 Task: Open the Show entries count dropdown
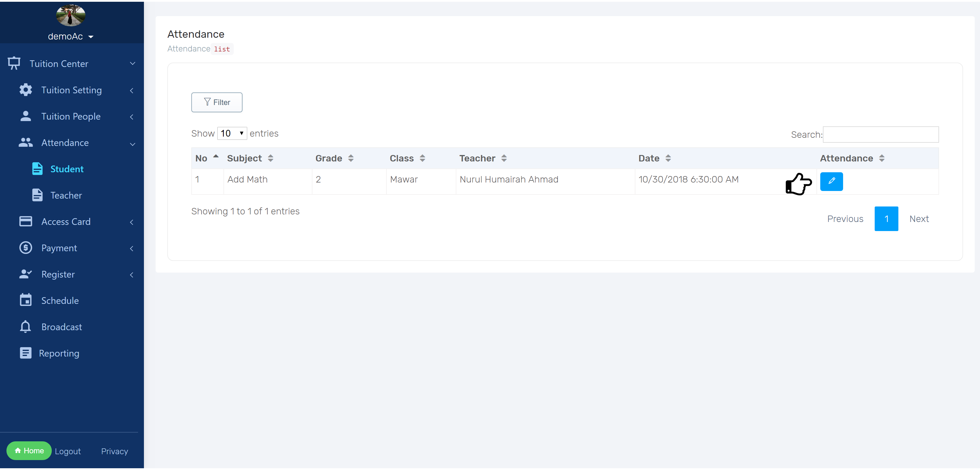pos(232,133)
